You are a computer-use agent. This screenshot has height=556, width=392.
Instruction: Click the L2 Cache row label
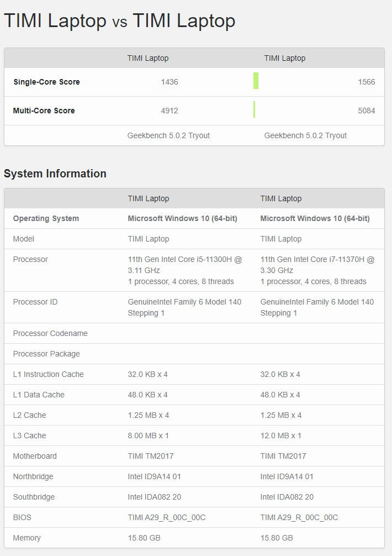tap(29, 415)
